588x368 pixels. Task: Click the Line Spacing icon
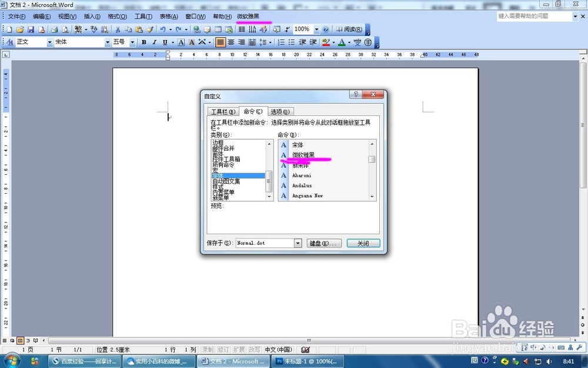tap(263, 42)
